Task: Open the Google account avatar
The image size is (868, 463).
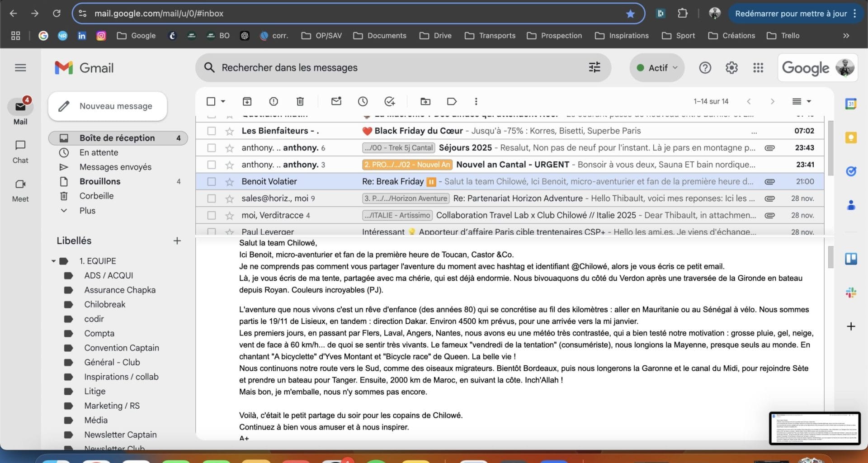Action: point(844,68)
